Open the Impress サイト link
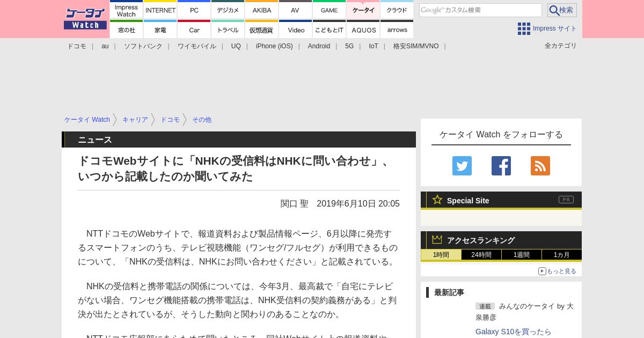The height and width of the screenshot is (338, 644). click(555, 28)
